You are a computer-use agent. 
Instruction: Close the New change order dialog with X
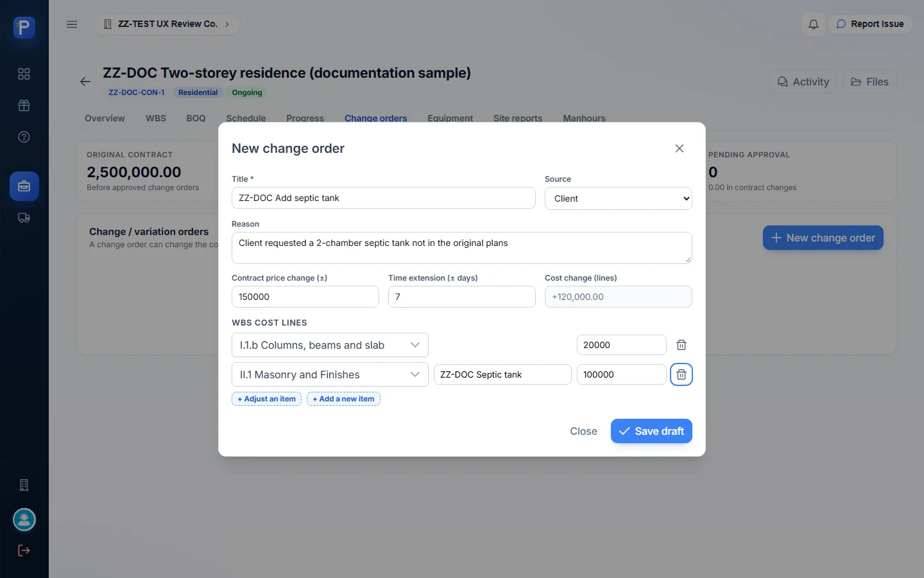680,148
